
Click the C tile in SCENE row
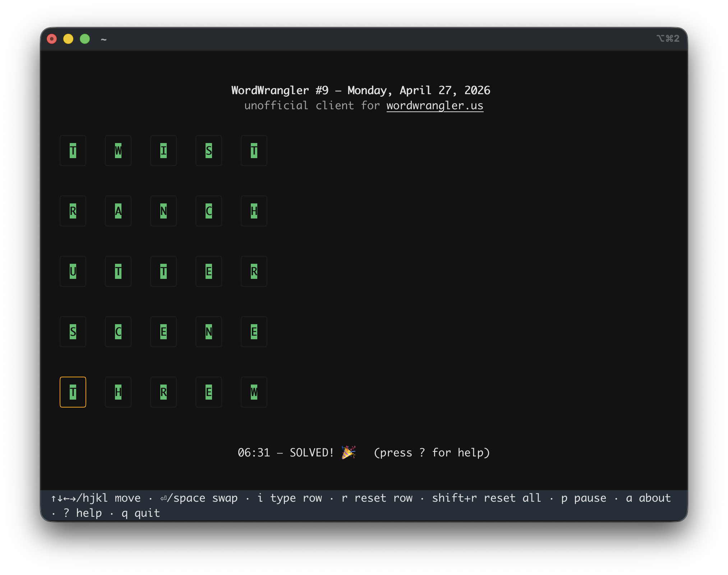click(118, 332)
